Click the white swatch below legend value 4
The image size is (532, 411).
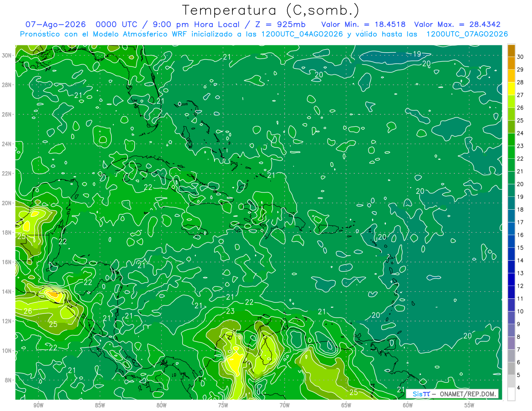511,394
